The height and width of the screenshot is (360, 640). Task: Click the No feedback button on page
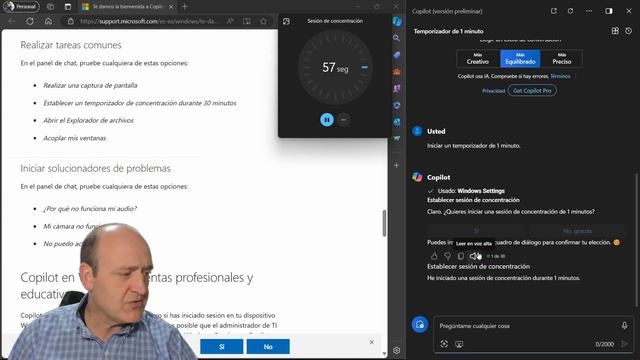click(268, 347)
